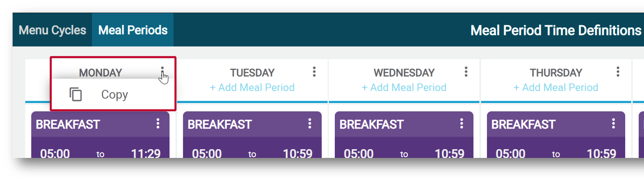Screen dimensions: 644x178
Task: Select Tuesday Breakfast start time 05:00
Action: click(x=207, y=153)
